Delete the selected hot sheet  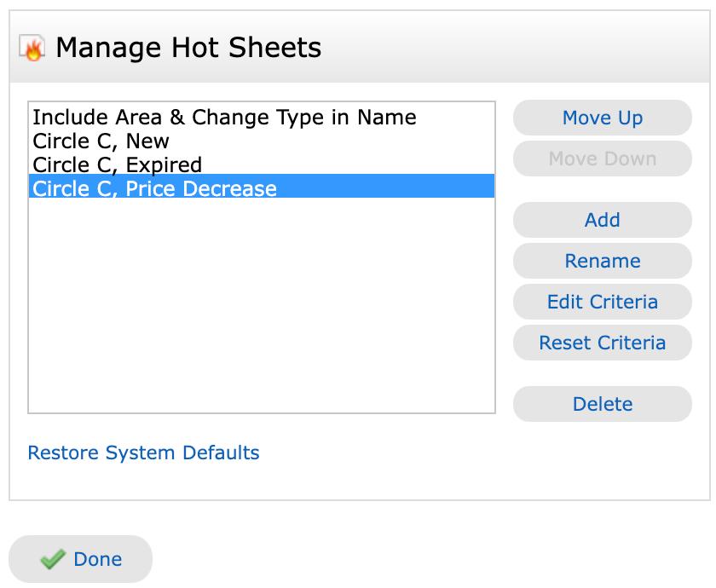(602, 404)
